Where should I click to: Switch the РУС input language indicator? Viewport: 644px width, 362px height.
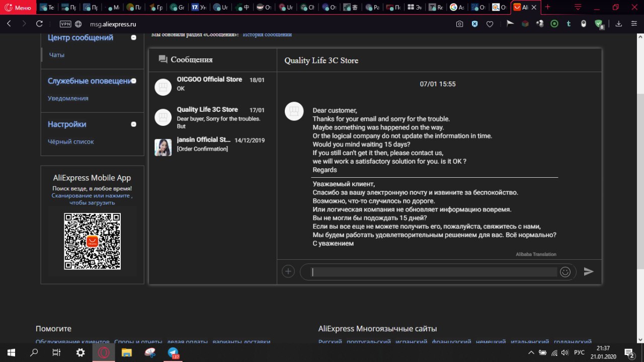click(579, 352)
